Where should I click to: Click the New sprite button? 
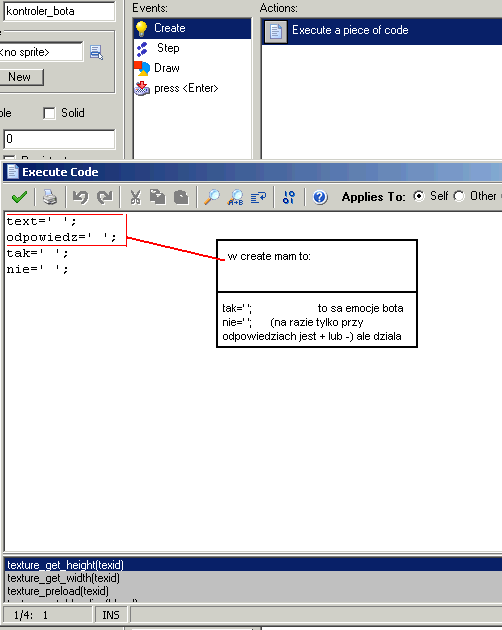[x=20, y=77]
